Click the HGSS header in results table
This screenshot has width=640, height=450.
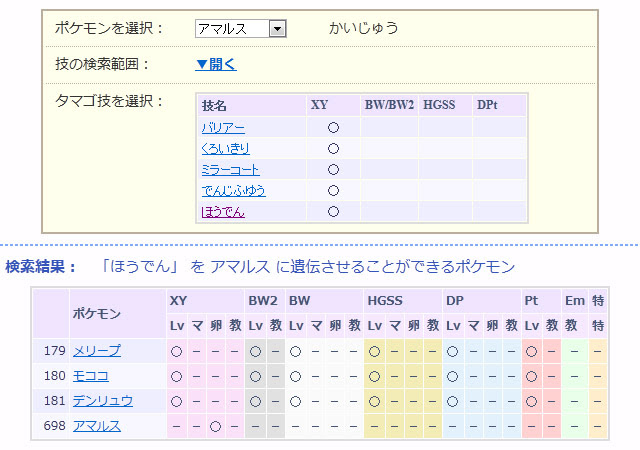(385, 301)
